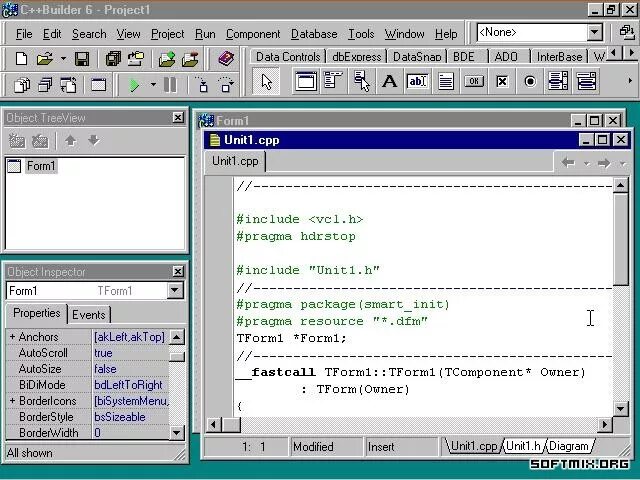The width and height of the screenshot is (640, 480).
Task: Expand the BorderIcons property
Action: pyautogui.click(x=12, y=401)
